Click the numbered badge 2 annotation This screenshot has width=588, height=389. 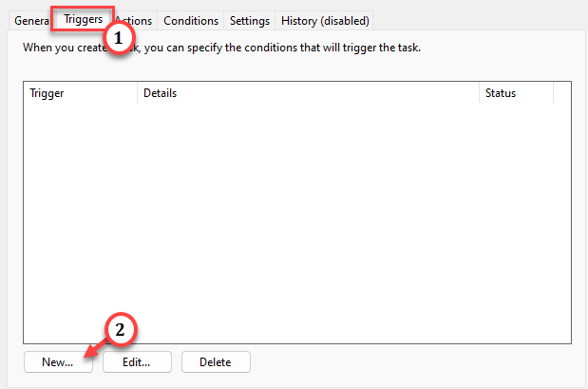coord(121,330)
